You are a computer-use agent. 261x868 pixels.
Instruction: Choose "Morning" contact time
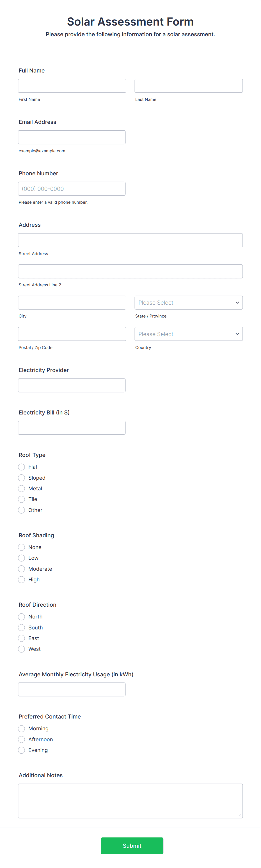pyautogui.click(x=21, y=729)
